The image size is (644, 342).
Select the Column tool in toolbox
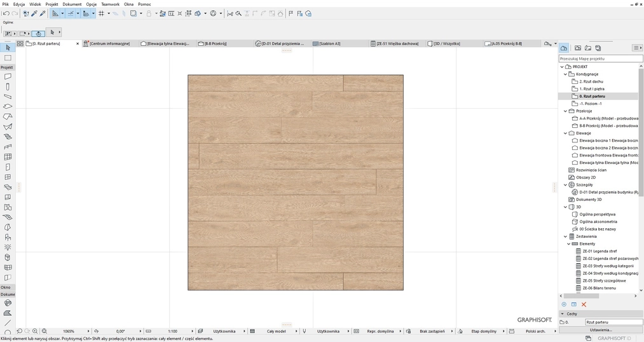point(8,86)
